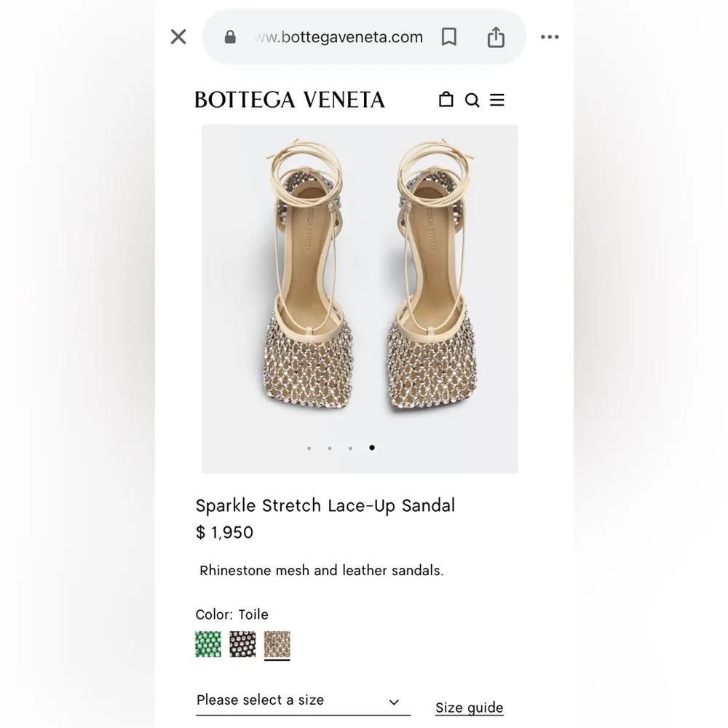The width and height of the screenshot is (728, 728).
Task: Open the Size guide link
Action: pos(469,707)
